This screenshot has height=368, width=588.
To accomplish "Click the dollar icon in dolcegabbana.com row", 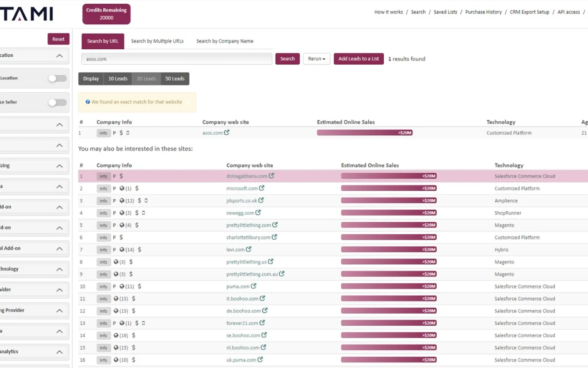I will coord(121,176).
